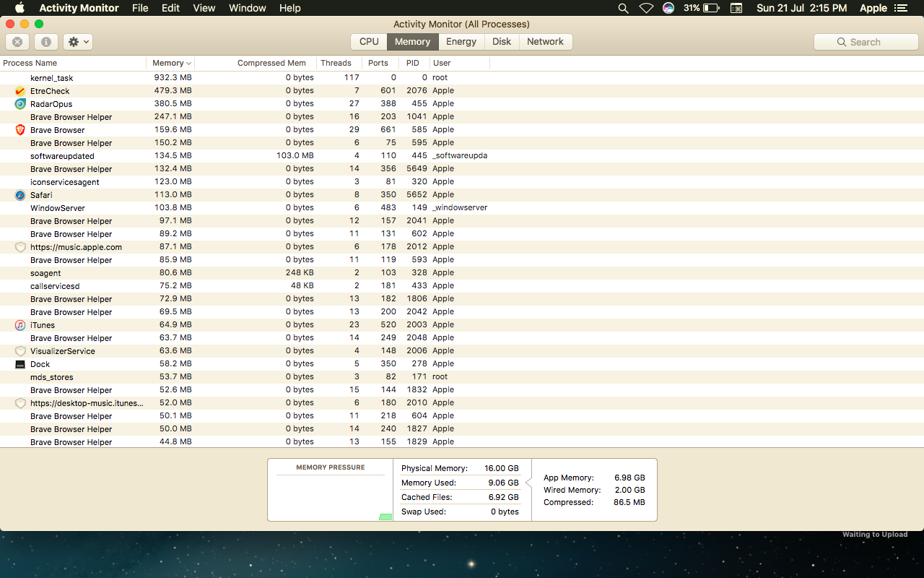Toggle sort order on the Memory column header
924x578 pixels.
coord(171,63)
